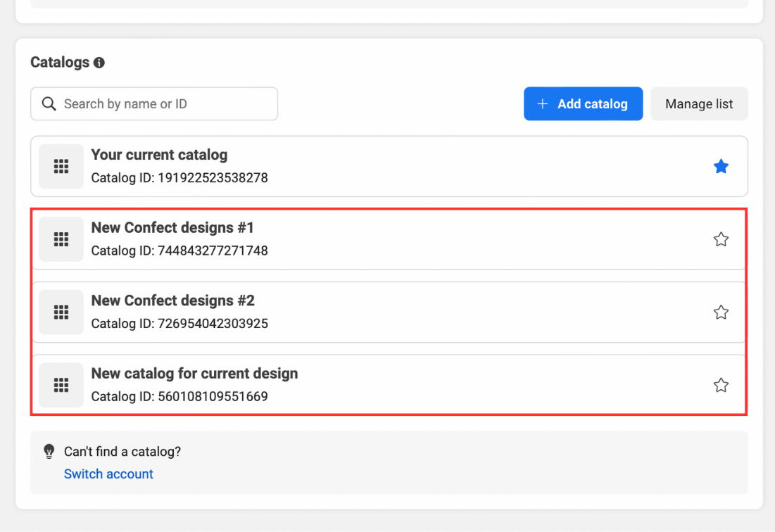775x532 pixels.
Task: Click the grid icon for Your current catalog
Action: [61, 166]
